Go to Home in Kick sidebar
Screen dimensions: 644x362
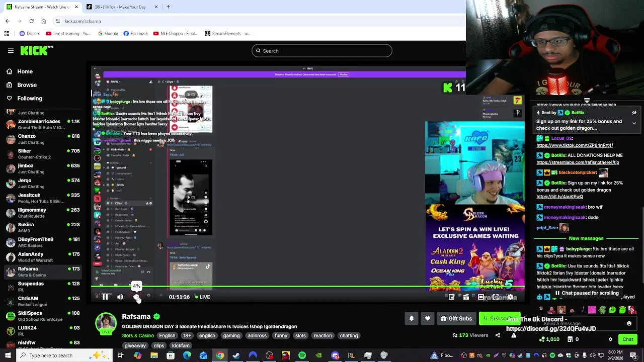point(25,71)
